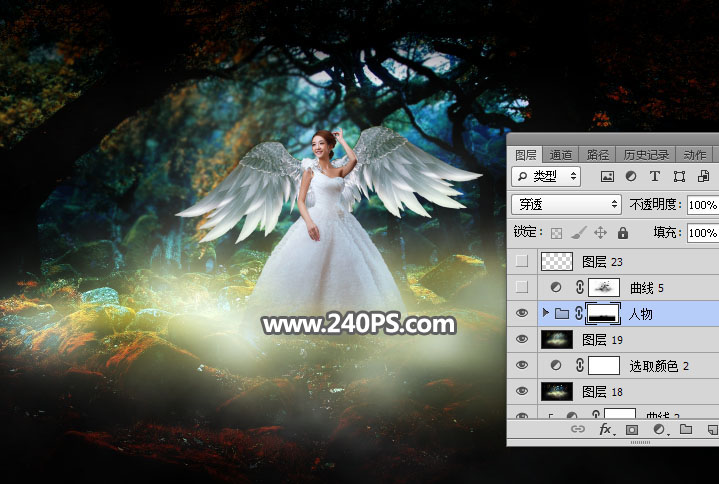
Task: Hide layer 图层 18
Action: click(522, 392)
